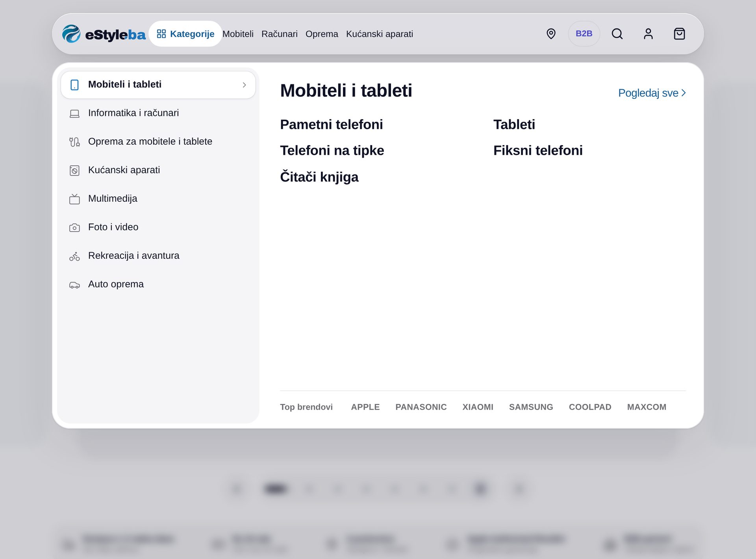
Task: Click the B2B button
Action: tap(584, 34)
